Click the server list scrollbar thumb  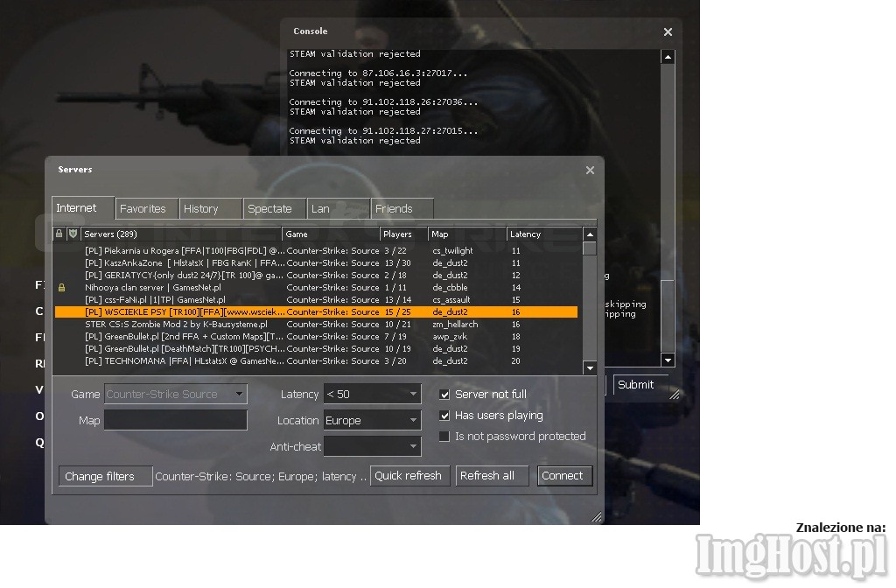pos(590,248)
